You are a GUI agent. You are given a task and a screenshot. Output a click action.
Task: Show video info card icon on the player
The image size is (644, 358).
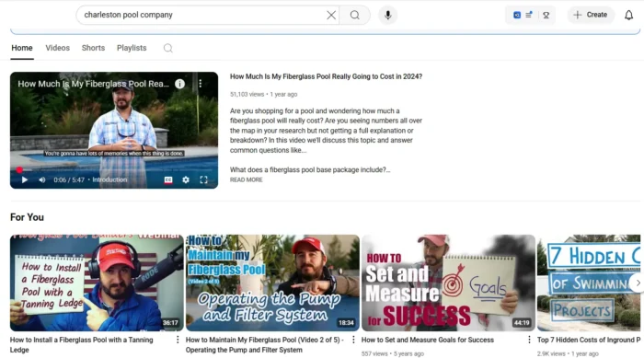[180, 84]
